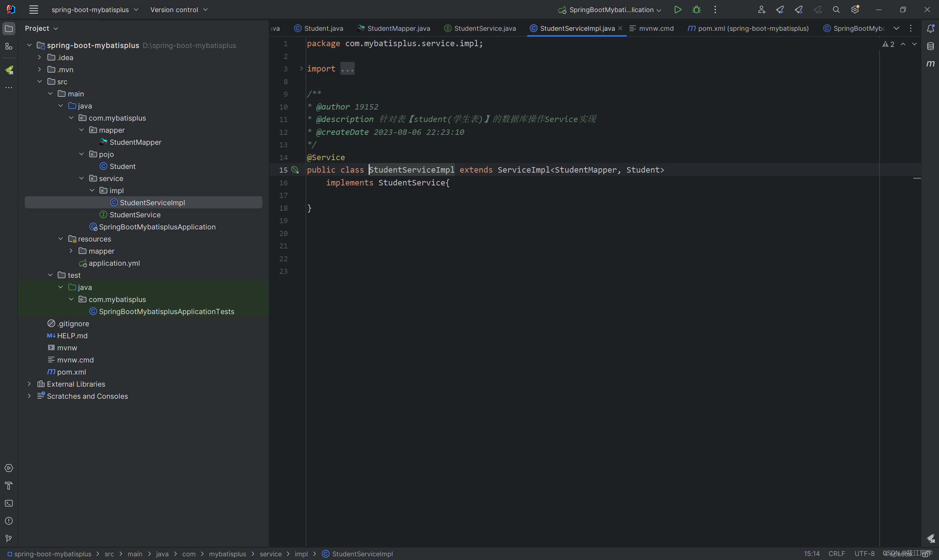Click the warnings indicator showing 2
Screen dimensions: 939x560
(x=888, y=44)
